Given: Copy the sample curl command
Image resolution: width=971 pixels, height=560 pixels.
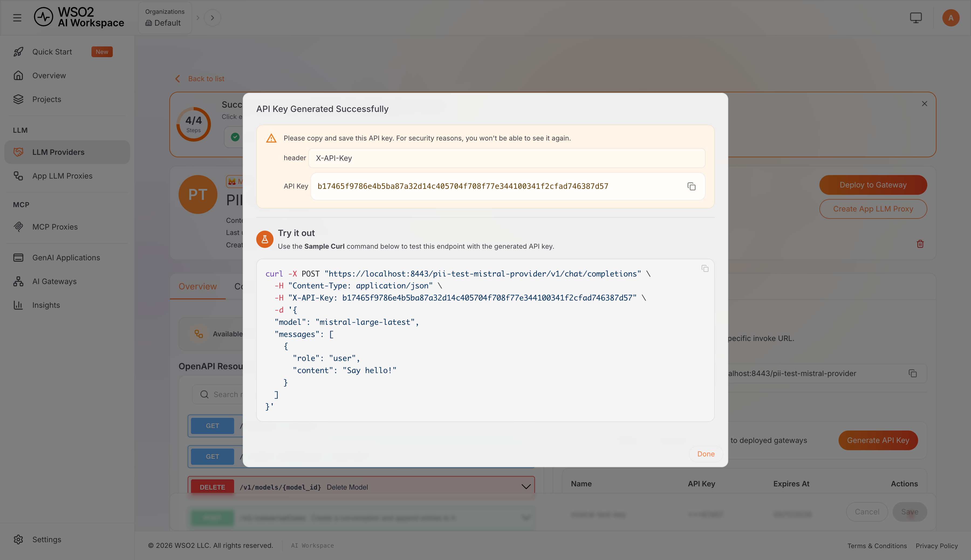Looking at the screenshot, I should click(x=705, y=268).
